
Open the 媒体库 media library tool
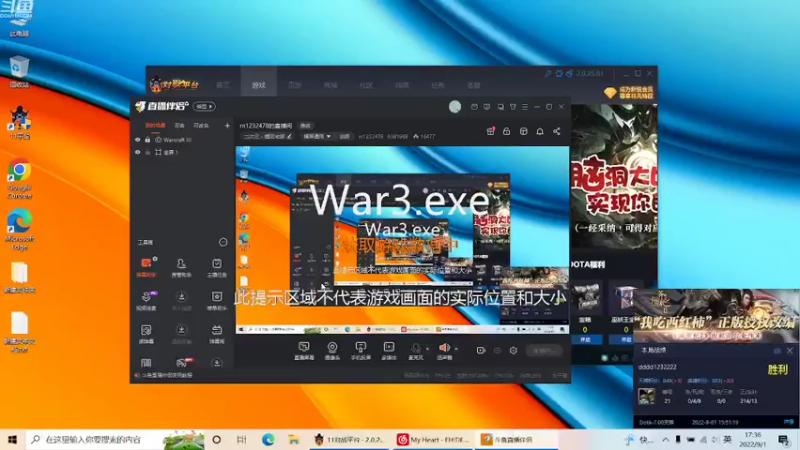coord(146,334)
